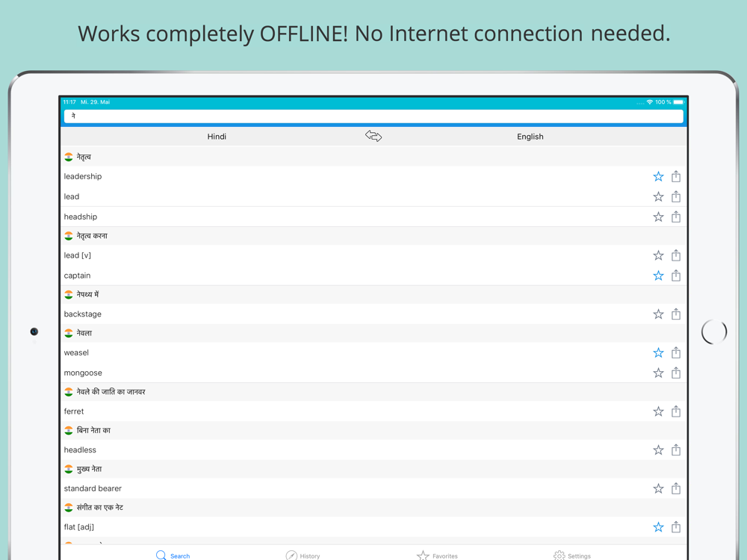Favorite the word 'headship'
747x560 pixels.
658,217
